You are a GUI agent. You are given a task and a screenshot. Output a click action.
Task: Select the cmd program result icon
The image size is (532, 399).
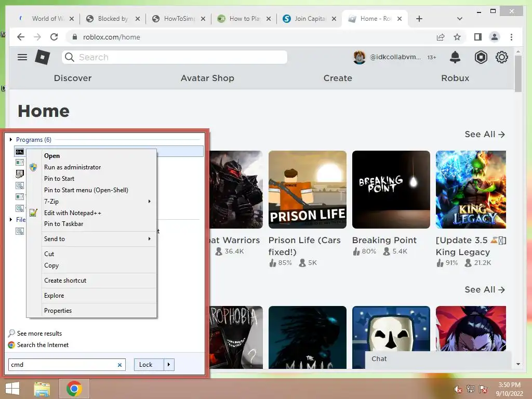20,152
